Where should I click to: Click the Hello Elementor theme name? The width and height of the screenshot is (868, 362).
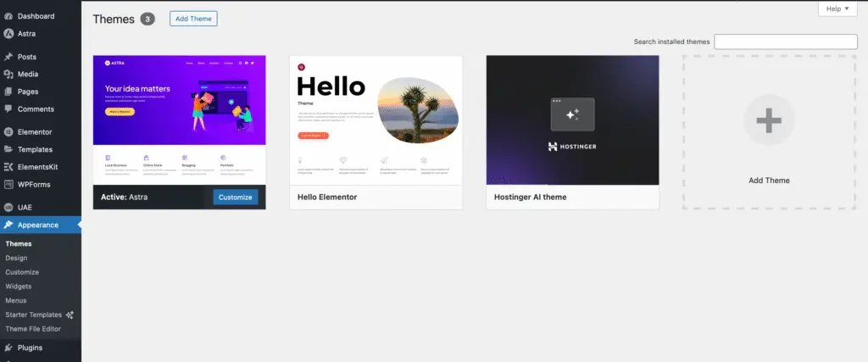click(327, 197)
